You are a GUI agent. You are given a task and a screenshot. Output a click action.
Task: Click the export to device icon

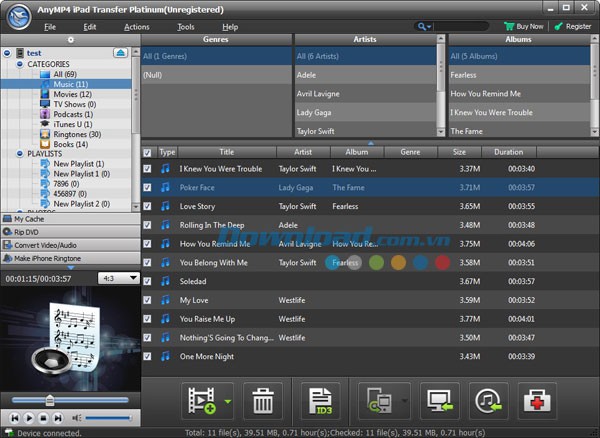379,401
